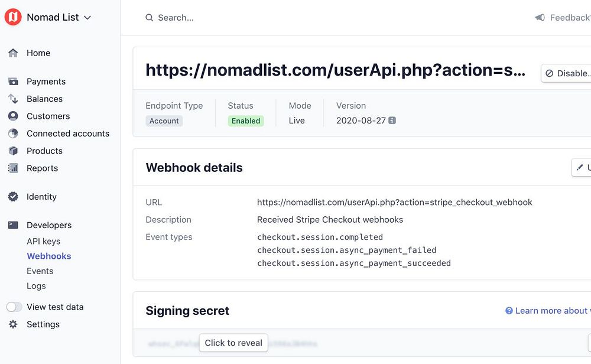Click the Payments card icon
The width and height of the screenshot is (591, 364).
pos(13,82)
